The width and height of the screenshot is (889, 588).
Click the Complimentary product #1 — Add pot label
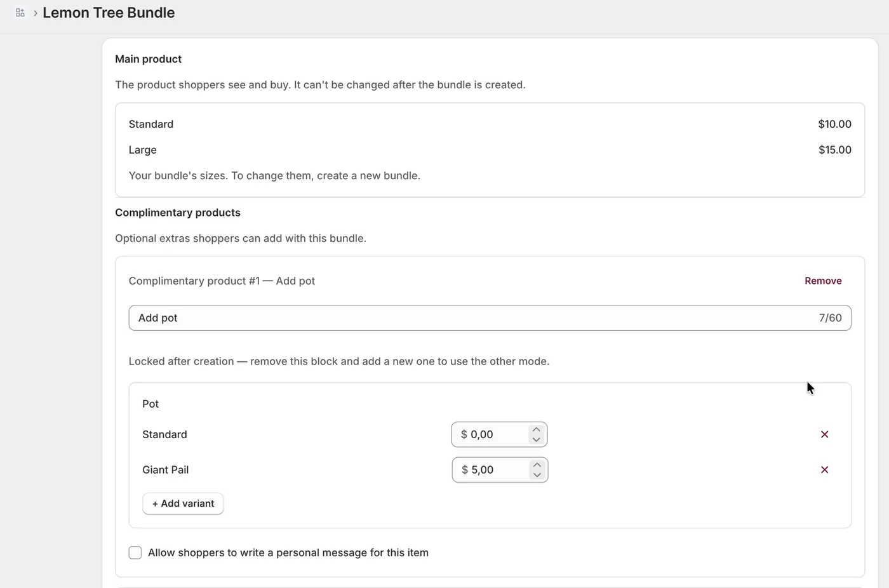(222, 281)
